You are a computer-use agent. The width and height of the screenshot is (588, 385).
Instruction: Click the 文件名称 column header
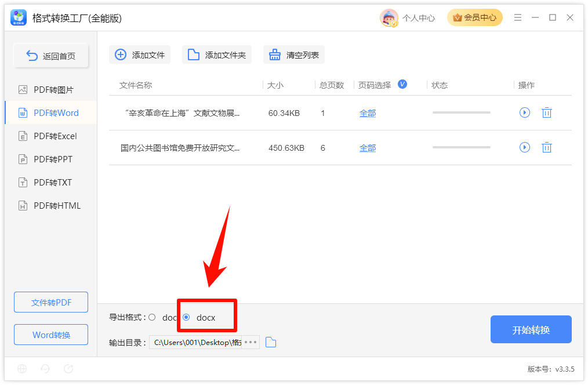coord(136,85)
